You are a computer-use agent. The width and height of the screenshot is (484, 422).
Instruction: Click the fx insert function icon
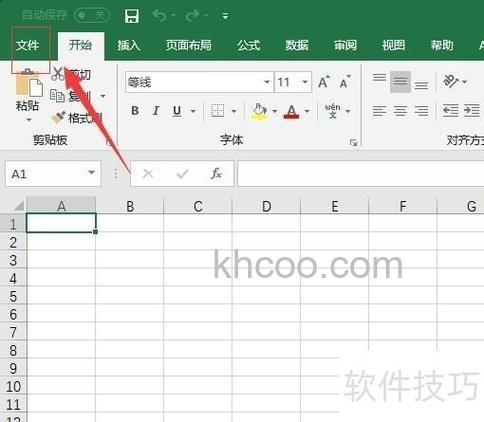(x=216, y=174)
